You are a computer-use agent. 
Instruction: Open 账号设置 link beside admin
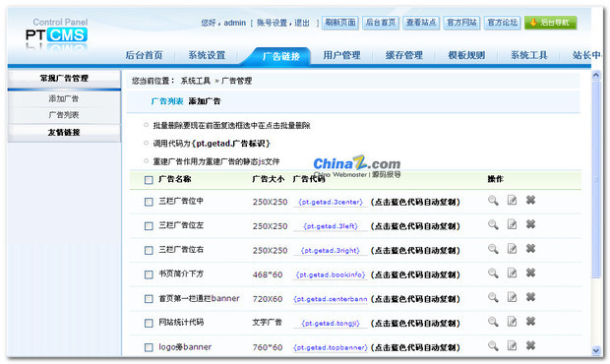[x=272, y=23]
